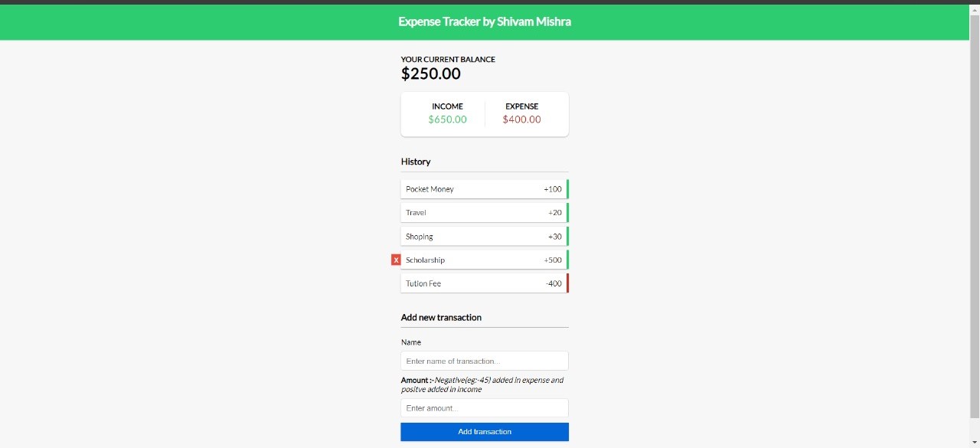
Task: Focus the transaction name input field
Action: [484, 361]
